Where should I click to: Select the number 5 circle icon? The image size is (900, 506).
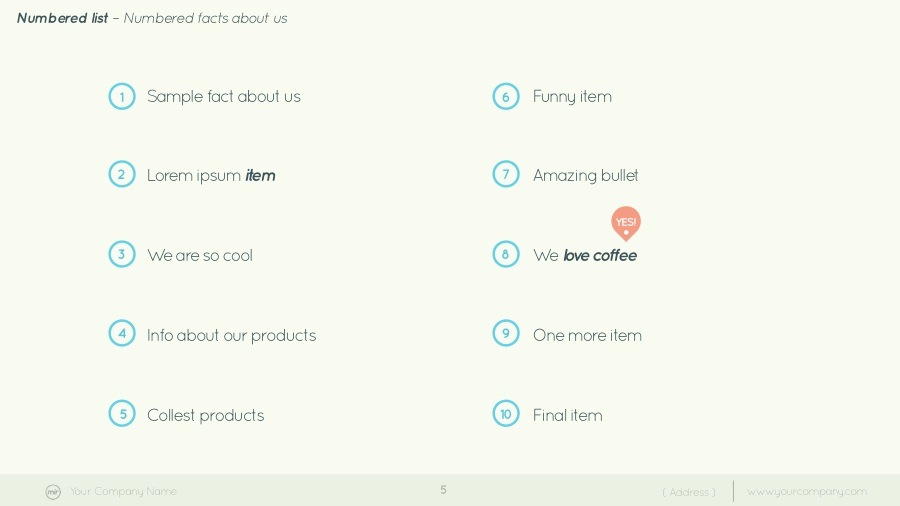(122, 414)
